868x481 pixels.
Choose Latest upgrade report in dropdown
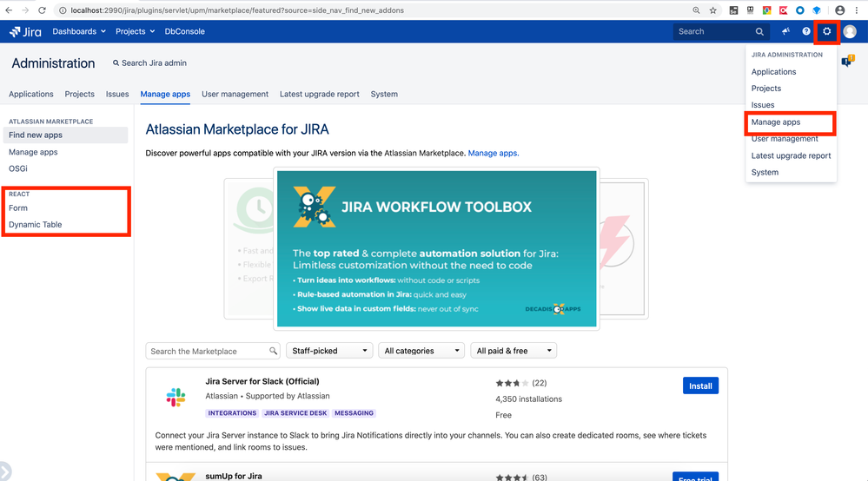pos(791,156)
